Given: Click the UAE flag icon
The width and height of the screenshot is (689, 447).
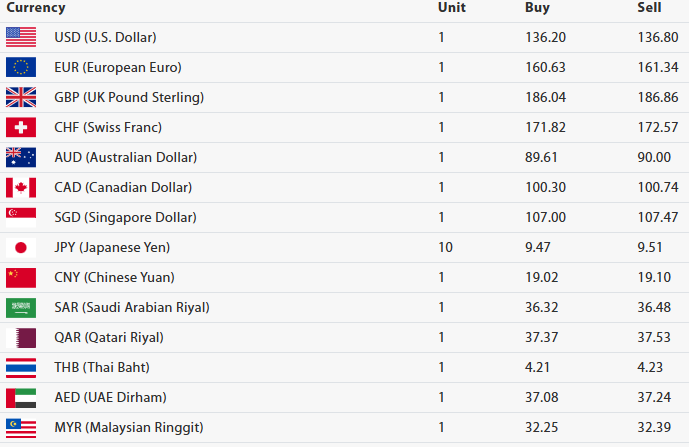Looking at the screenshot, I should tap(21, 397).
